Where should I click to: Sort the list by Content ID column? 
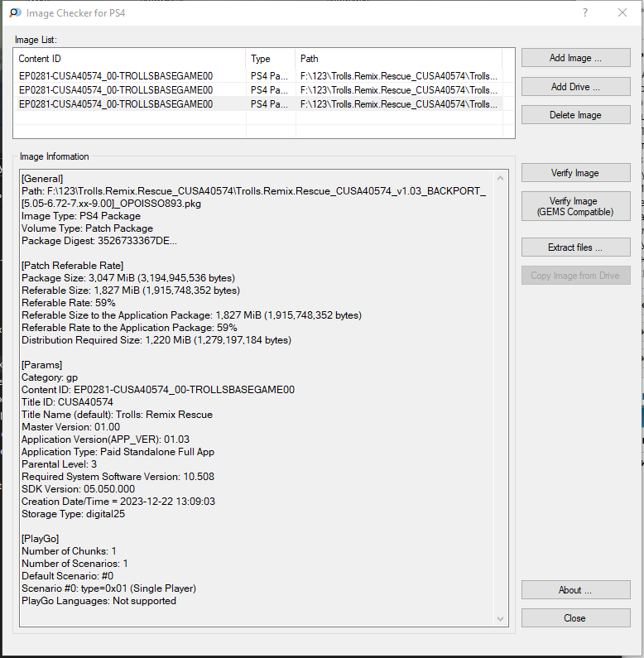point(130,58)
